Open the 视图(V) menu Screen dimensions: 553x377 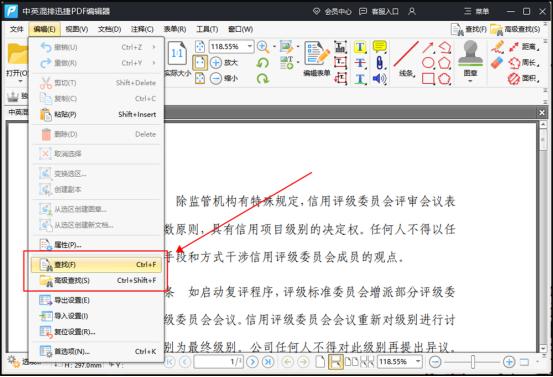click(x=76, y=29)
